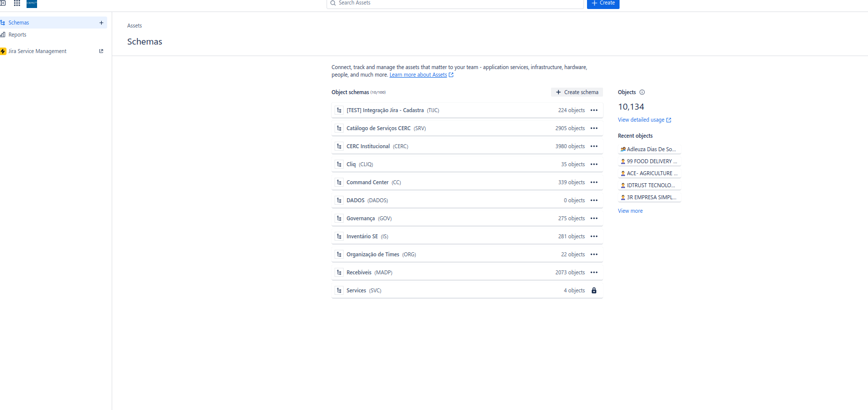Click the schema icon beside Governança

coord(339,218)
